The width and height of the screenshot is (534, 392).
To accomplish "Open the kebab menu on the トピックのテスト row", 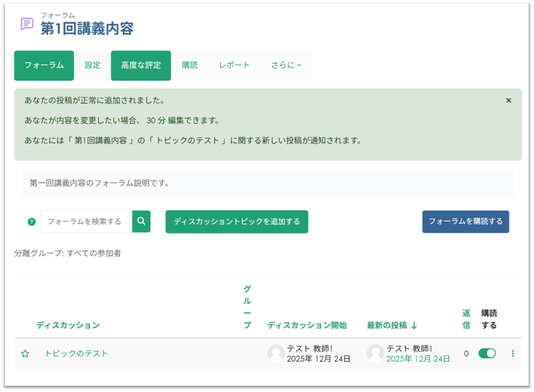I will (x=513, y=353).
